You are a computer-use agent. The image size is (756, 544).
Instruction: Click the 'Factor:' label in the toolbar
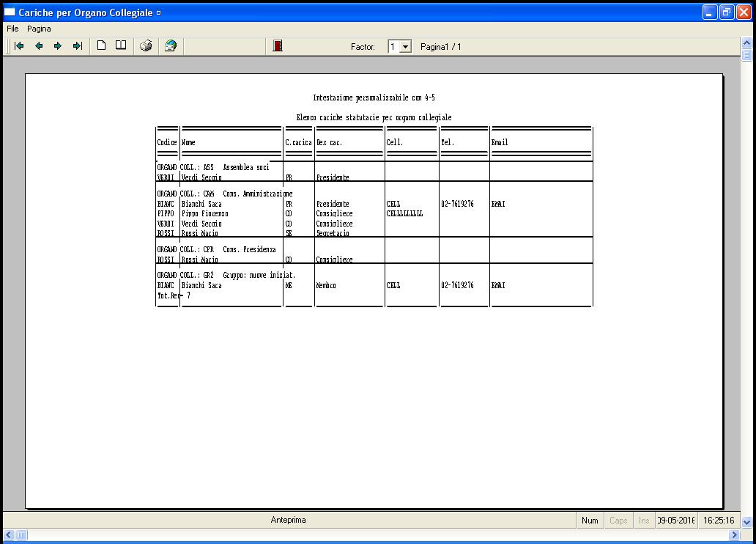(x=363, y=47)
